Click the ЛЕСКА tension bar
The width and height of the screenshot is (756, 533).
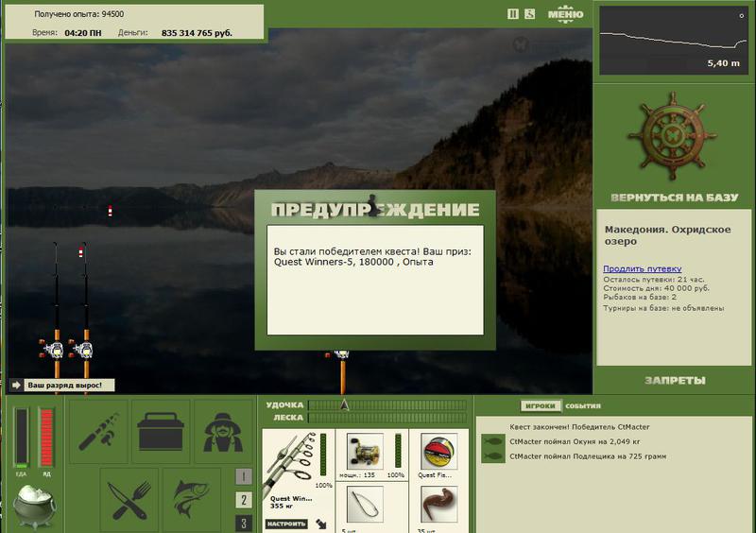coord(387,418)
